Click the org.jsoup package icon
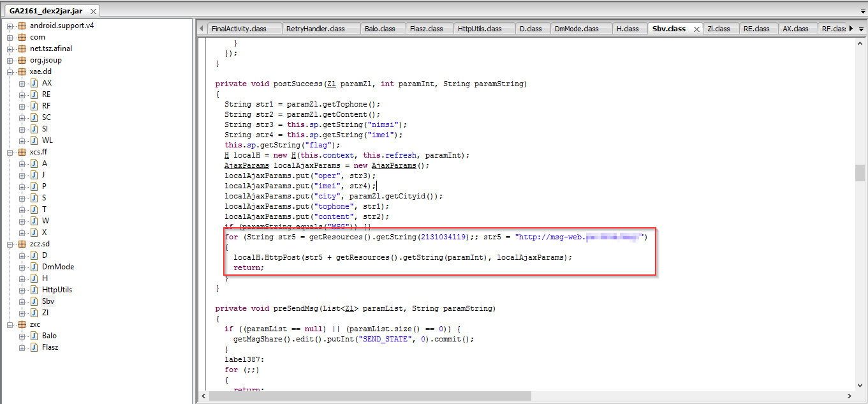 coord(22,60)
